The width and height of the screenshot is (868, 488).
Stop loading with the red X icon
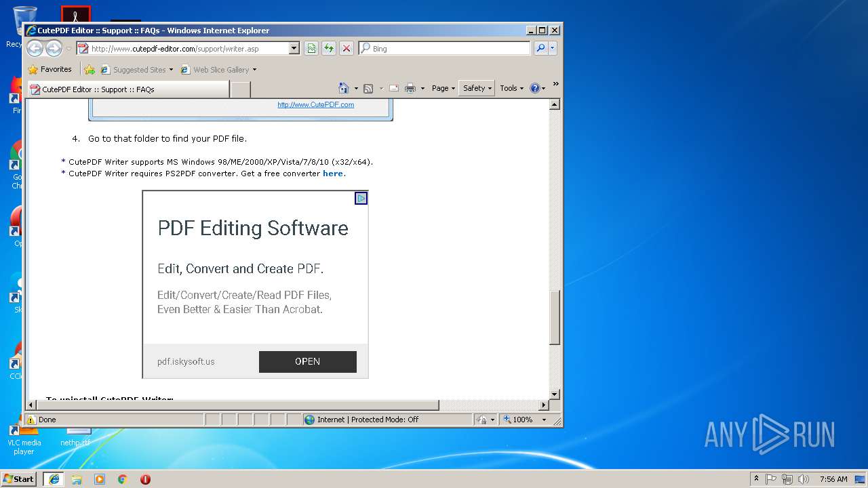347,49
